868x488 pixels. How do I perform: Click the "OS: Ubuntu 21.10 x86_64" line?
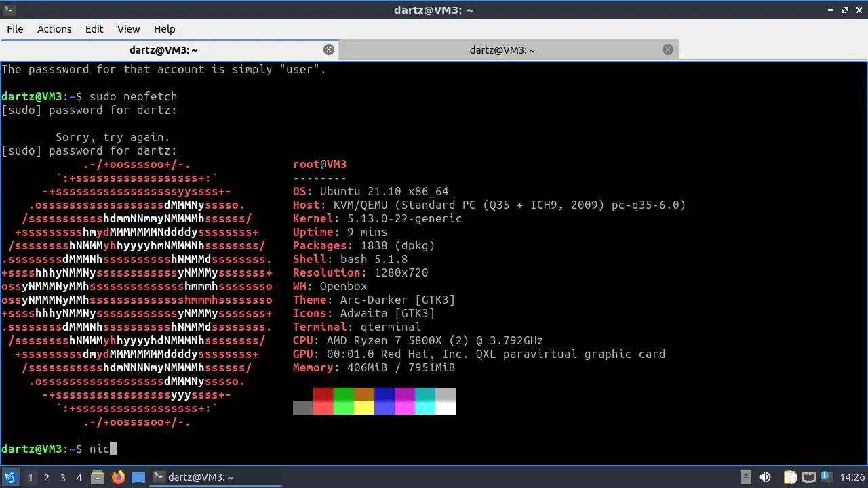371,191
